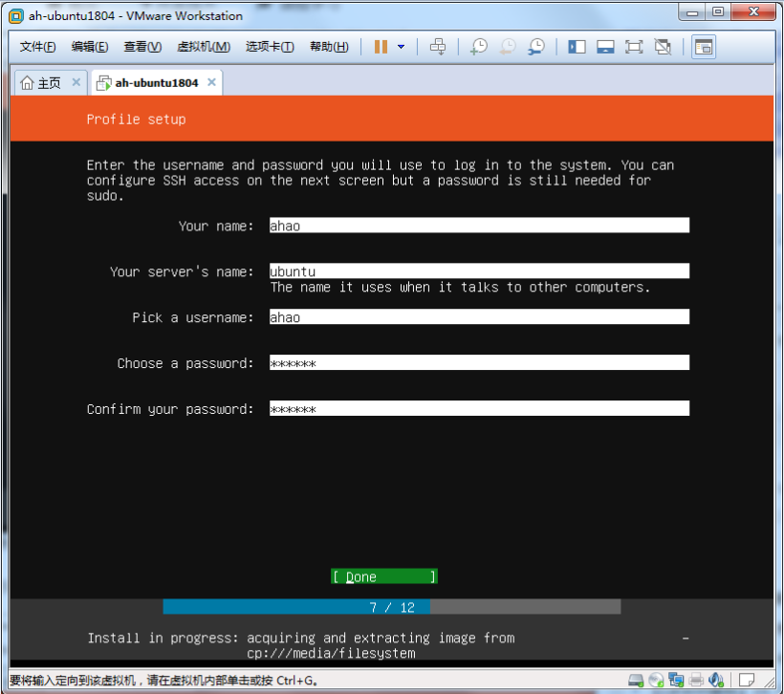Toggle the library sidebar view icon
784x694 pixels.
point(577,47)
